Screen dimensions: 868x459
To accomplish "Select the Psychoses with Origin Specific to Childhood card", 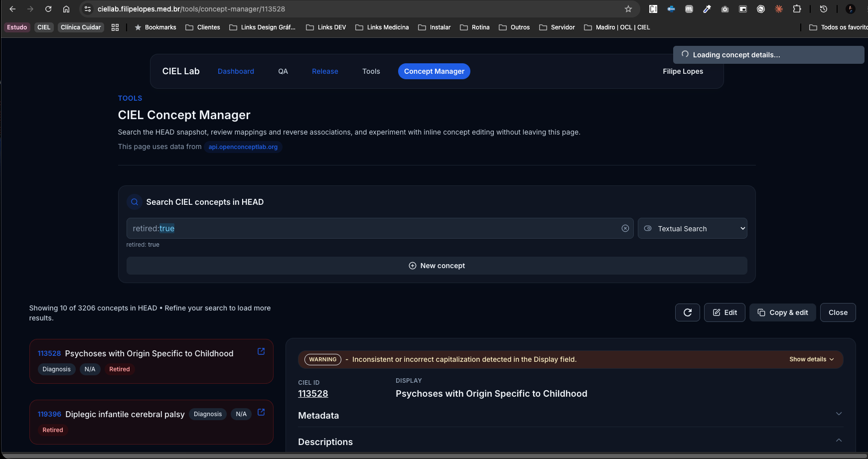I will (x=151, y=361).
